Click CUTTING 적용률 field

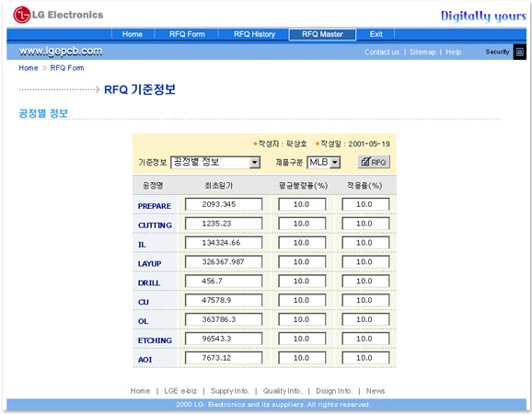click(365, 224)
